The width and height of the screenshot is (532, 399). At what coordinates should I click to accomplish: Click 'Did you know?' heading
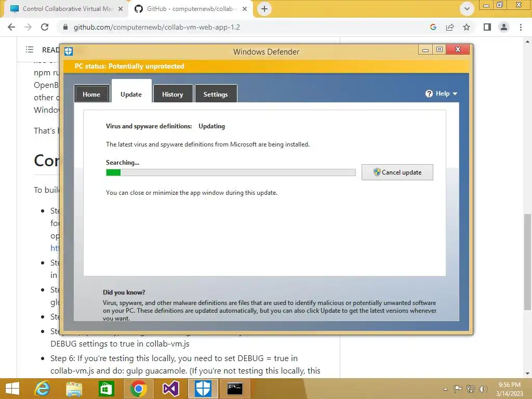tap(124, 292)
